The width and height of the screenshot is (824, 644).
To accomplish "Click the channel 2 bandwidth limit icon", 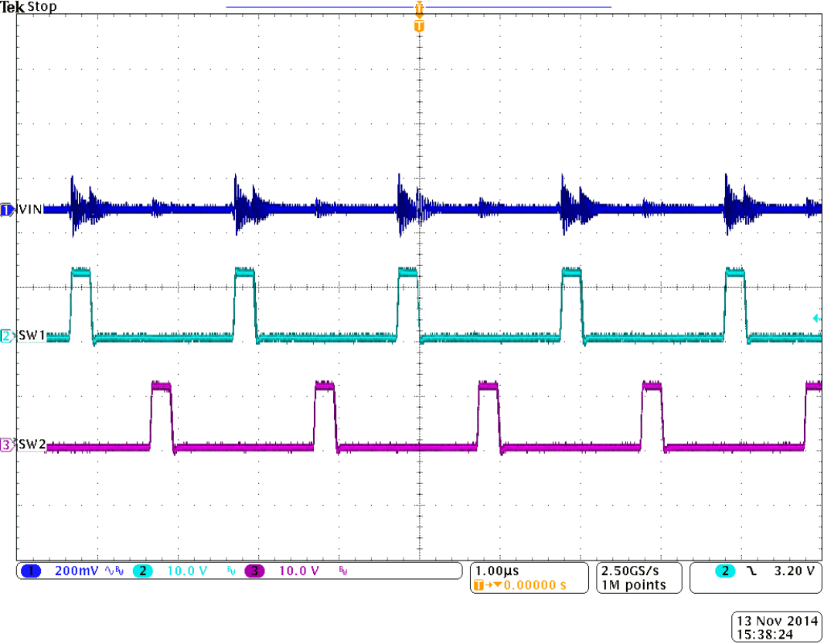I will coord(230,571).
